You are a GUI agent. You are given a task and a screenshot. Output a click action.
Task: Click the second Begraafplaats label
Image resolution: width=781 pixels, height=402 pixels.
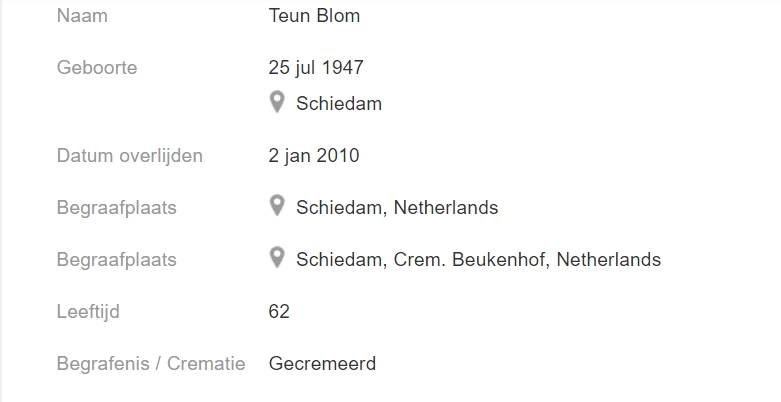tap(117, 260)
